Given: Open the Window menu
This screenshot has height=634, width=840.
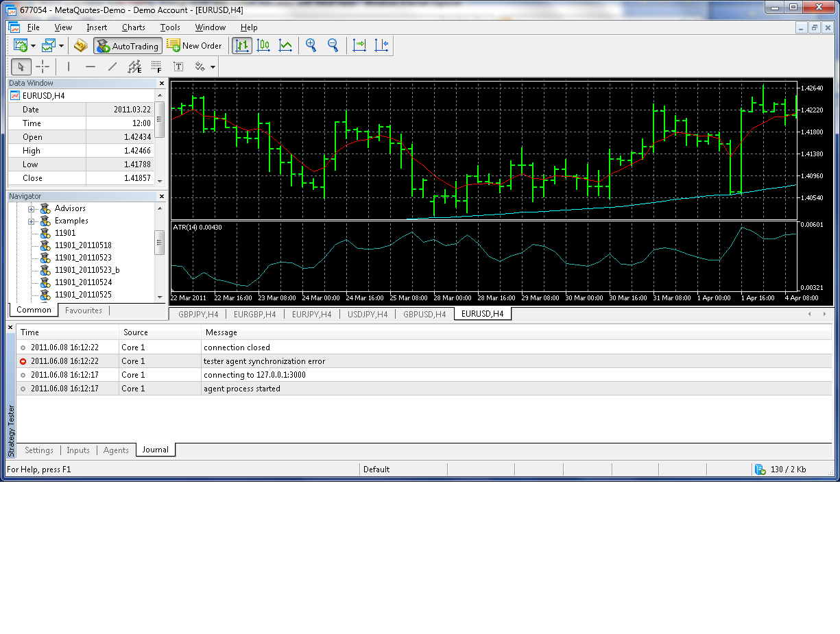Looking at the screenshot, I should click(x=211, y=27).
